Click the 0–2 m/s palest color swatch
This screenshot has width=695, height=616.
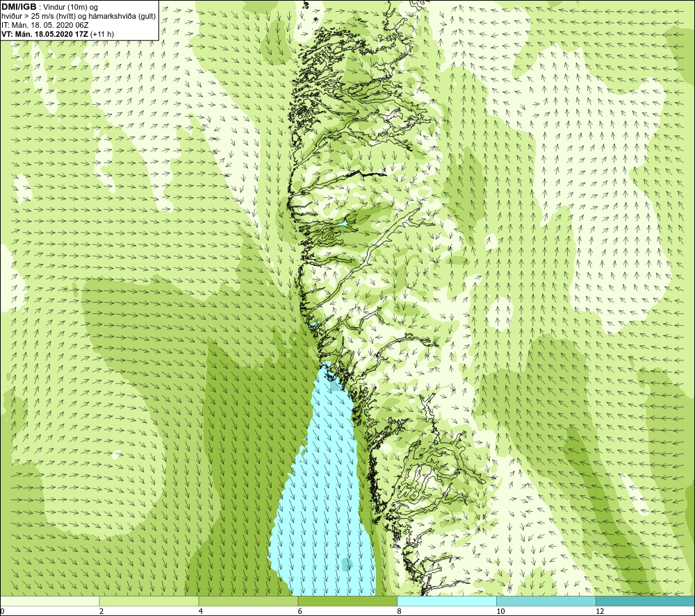49,601
